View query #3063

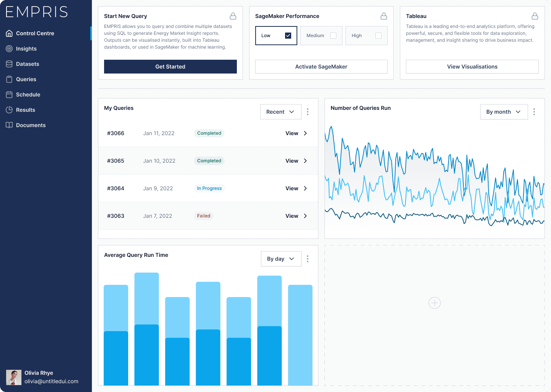pyautogui.click(x=292, y=216)
